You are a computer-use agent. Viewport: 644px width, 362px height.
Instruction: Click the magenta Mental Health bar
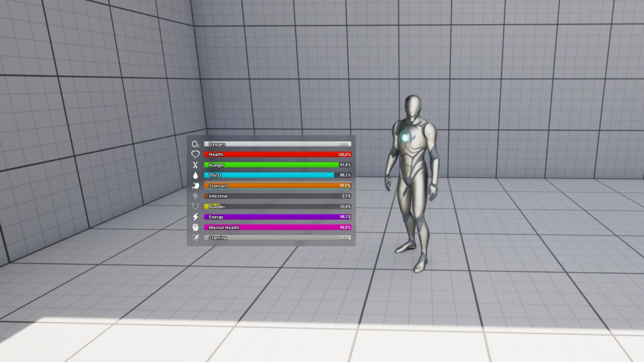278,227
